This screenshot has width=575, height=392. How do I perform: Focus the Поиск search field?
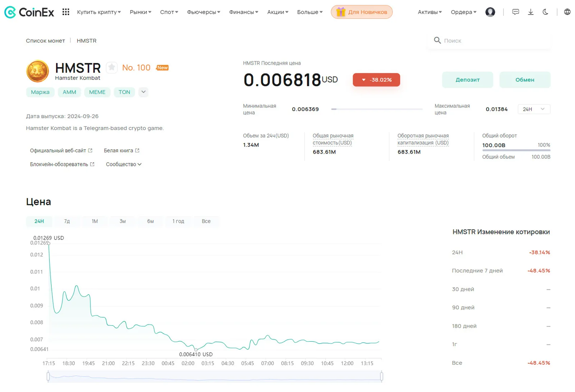pyautogui.click(x=489, y=41)
